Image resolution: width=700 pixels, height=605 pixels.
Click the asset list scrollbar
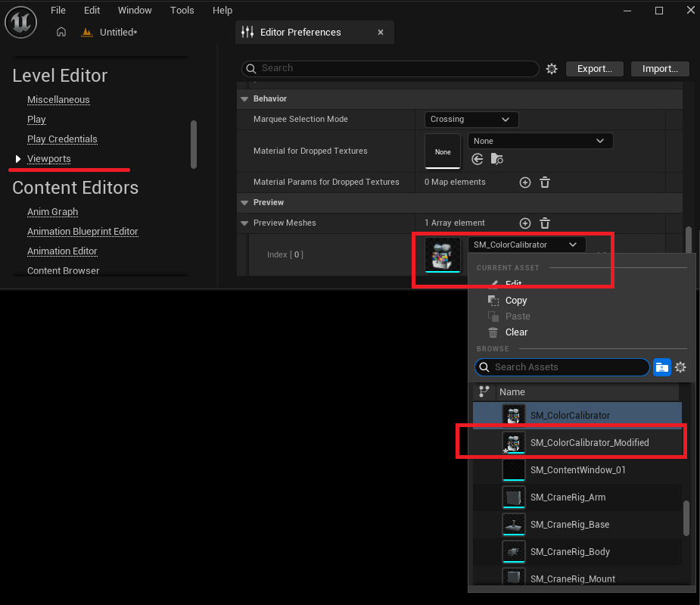point(686,519)
